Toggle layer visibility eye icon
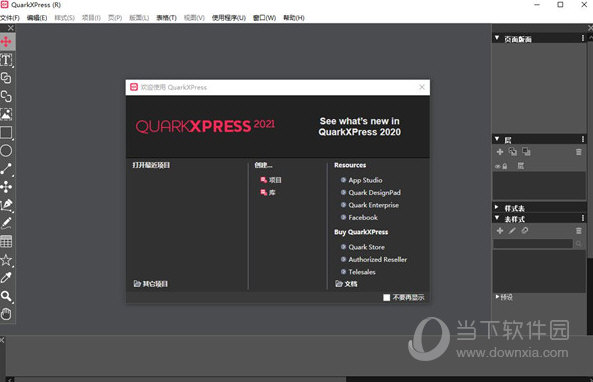Viewport: 593px width, 382px height. [498, 166]
